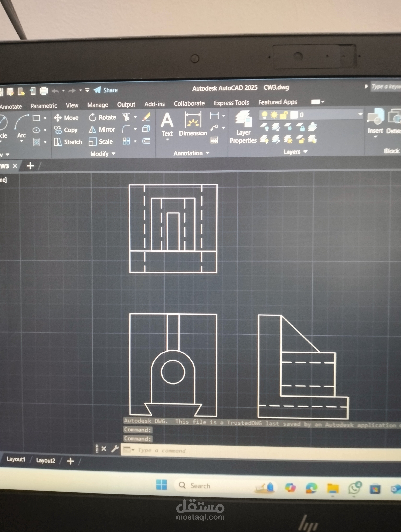Expand the Annotation panel

coord(192,153)
